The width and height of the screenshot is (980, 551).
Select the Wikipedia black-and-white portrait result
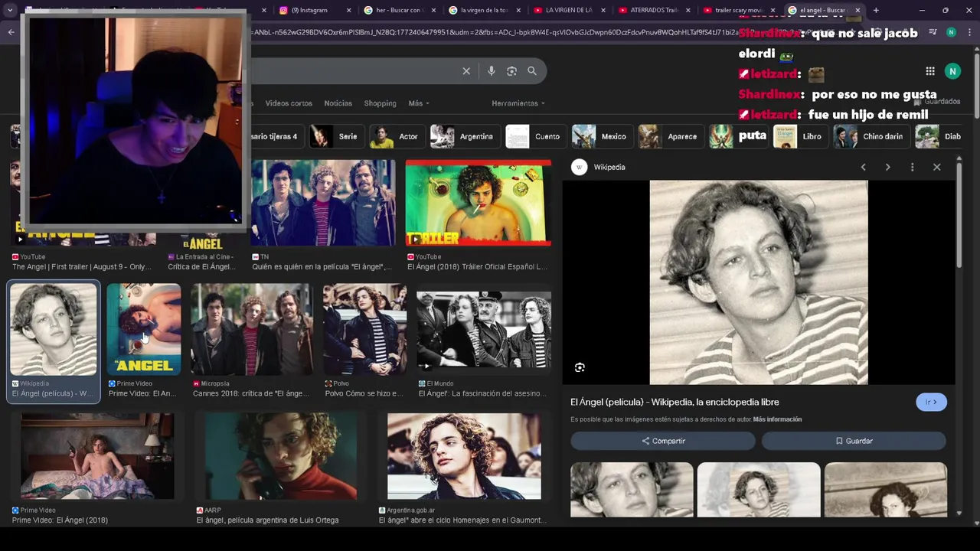(54, 330)
